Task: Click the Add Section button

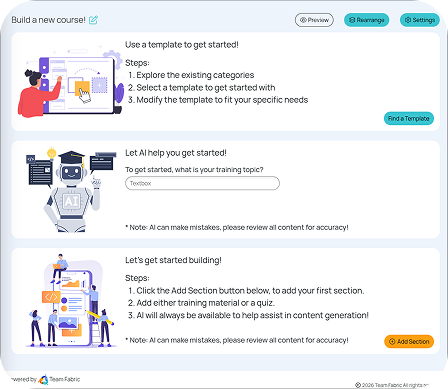Action: pos(409,341)
